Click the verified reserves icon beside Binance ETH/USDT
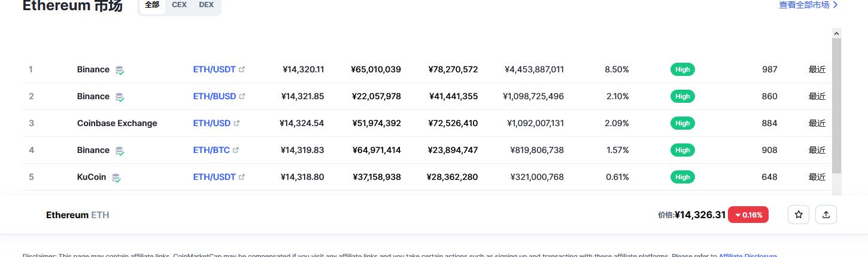 [x=120, y=70]
